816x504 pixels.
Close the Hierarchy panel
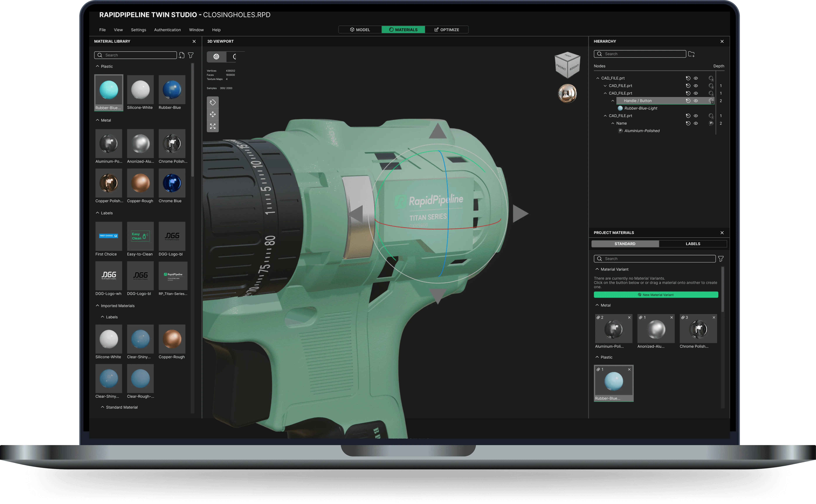coord(722,41)
